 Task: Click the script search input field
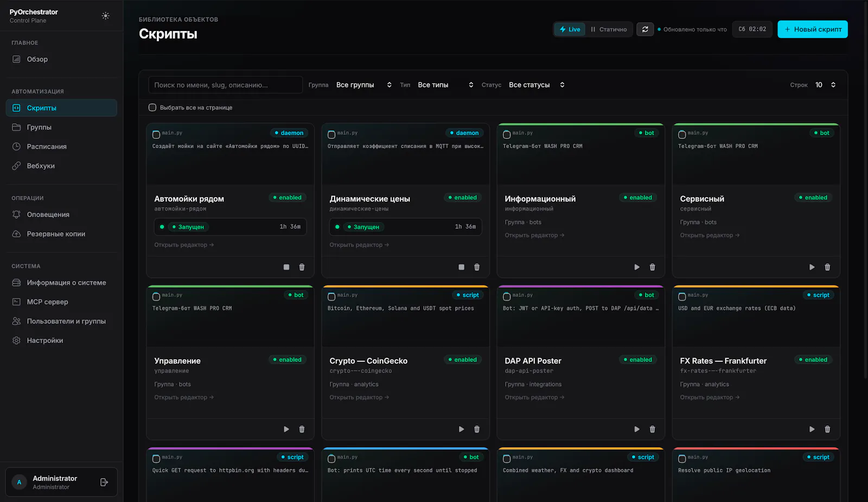tap(225, 85)
